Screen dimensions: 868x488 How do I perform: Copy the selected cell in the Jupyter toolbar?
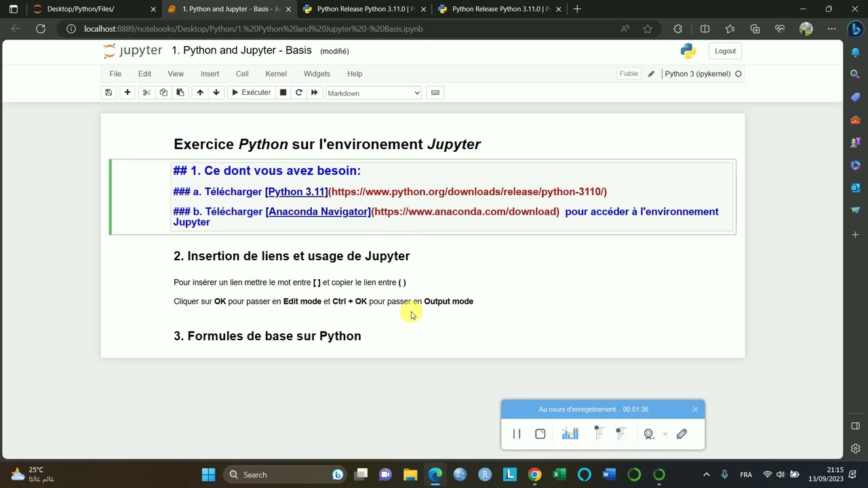pyautogui.click(x=163, y=93)
